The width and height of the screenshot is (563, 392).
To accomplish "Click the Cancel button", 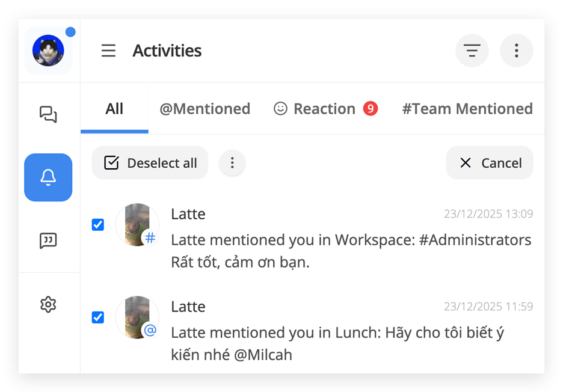I will tap(490, 163).
